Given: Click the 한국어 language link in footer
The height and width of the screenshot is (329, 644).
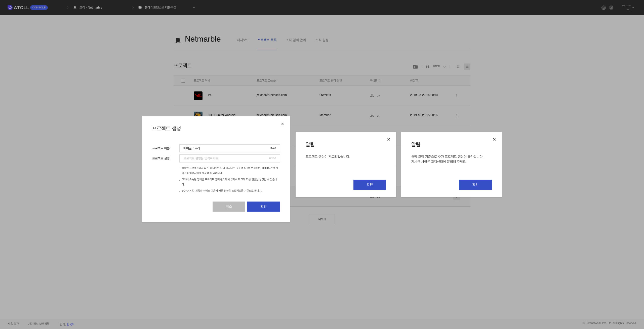Looking at the screenshot, I should [x=70, y=324].
